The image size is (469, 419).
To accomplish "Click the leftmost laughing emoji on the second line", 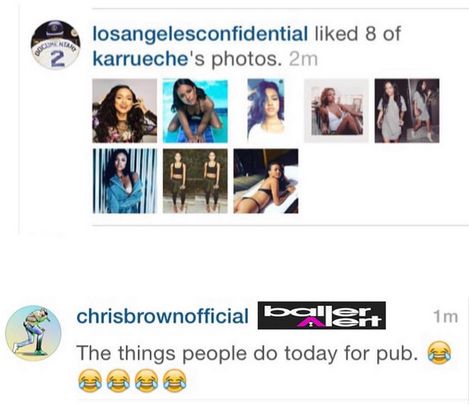I will tap(90, 381).
